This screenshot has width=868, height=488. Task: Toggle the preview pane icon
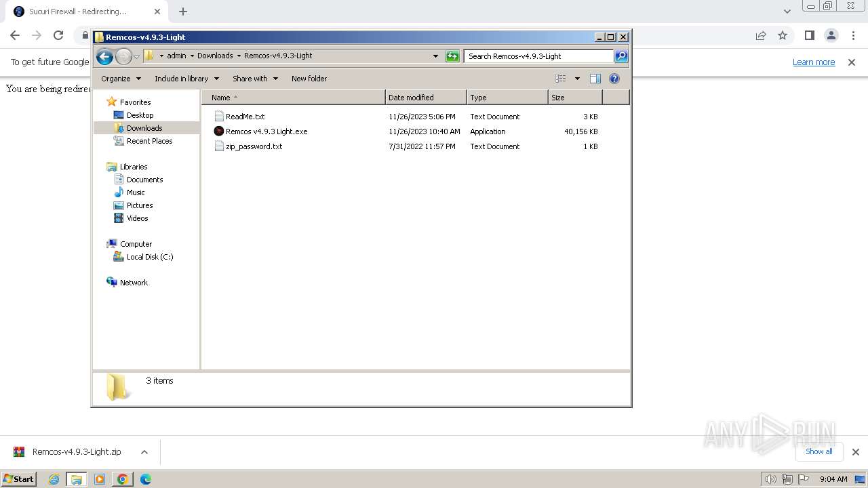tap(595, 79)
